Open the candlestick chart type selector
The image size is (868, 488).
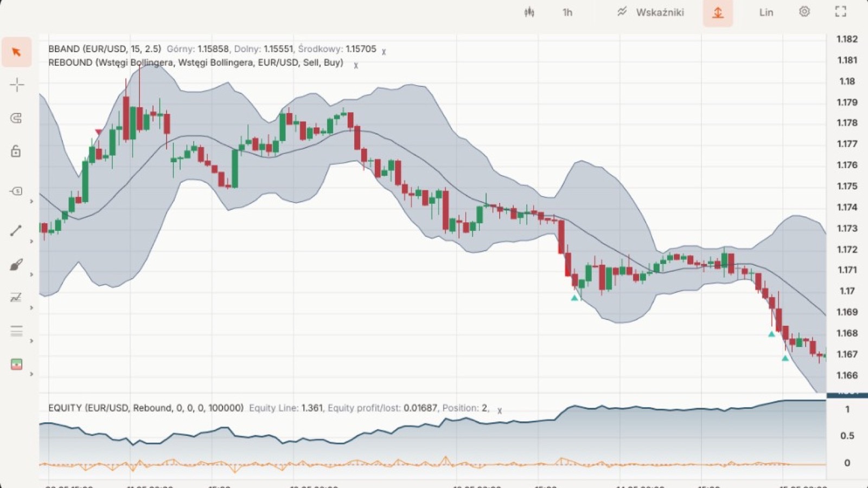pyautogui.click(x=529, y=12)
